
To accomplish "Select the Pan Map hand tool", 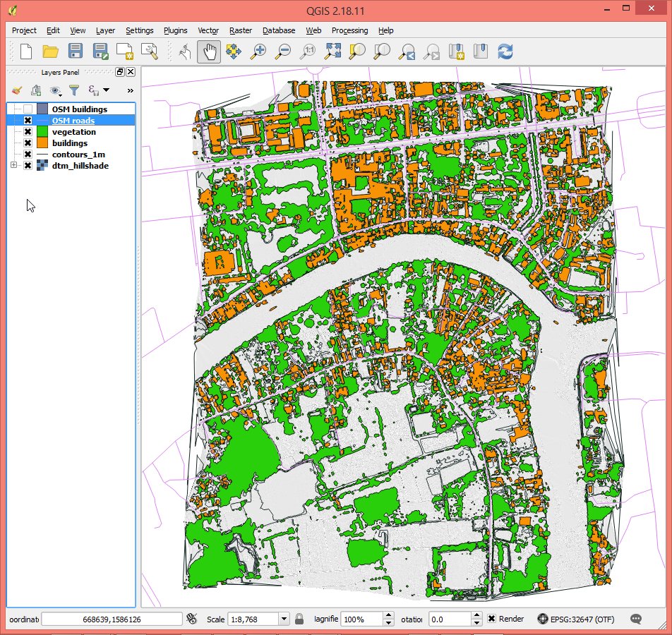I will (209, 52).
